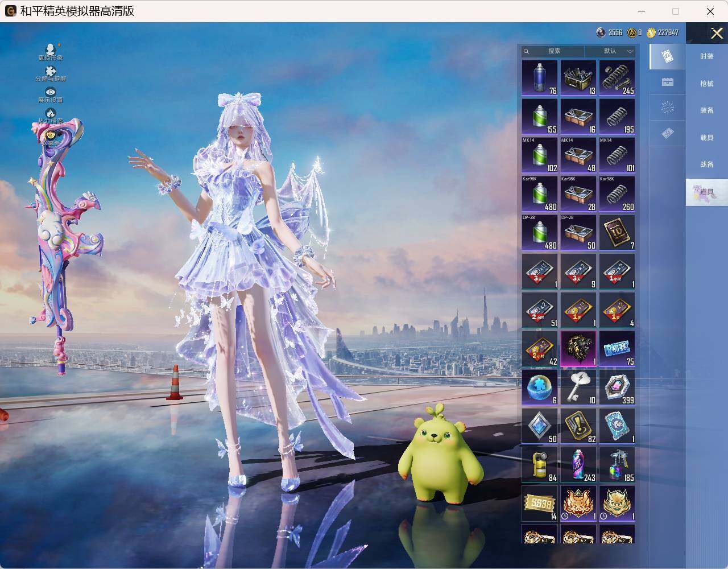The image size is (728, 569).
Task: Select the parts tray item with count 16
Action: pos(578,117)
